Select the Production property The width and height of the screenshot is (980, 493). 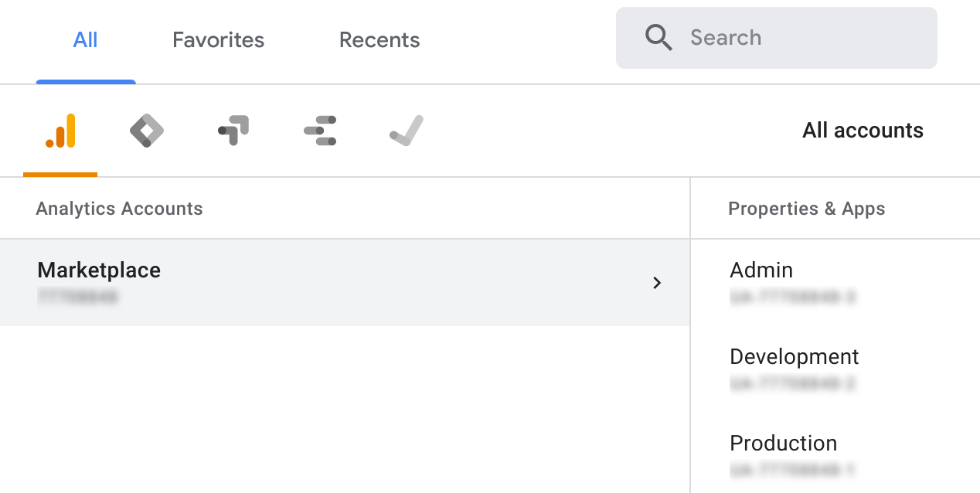click(x=784, y=444)
